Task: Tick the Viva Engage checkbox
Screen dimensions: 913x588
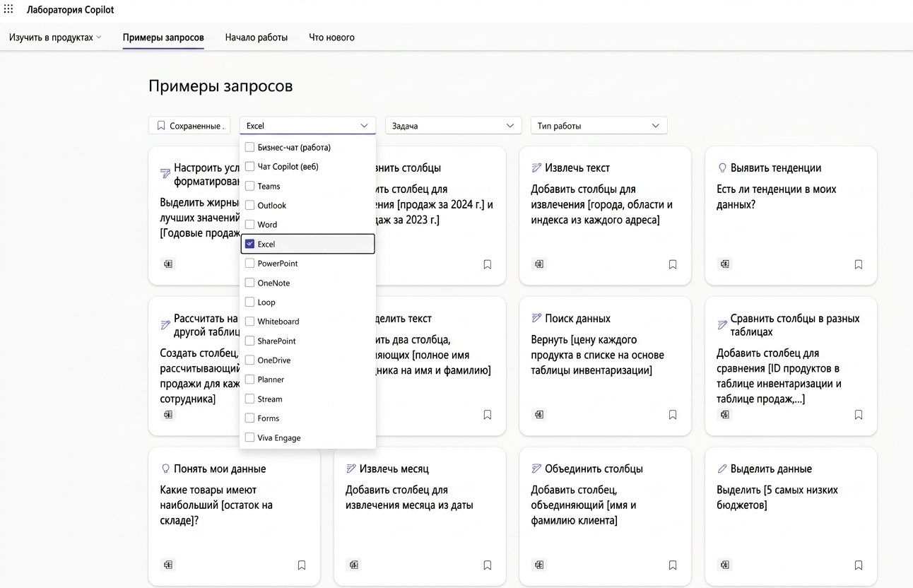Action: coord(249,437)
